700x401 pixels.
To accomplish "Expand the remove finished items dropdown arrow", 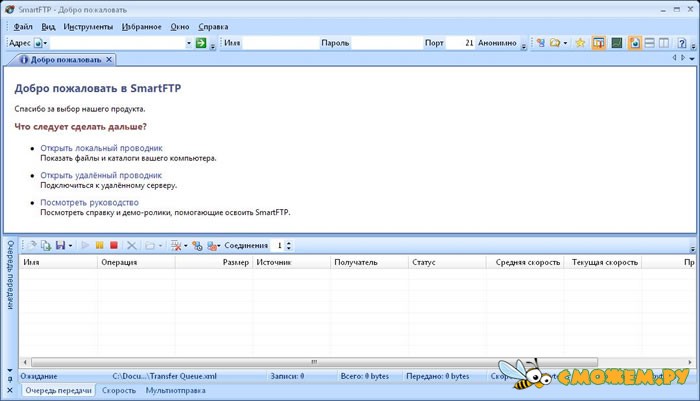I will coord(186,246).
